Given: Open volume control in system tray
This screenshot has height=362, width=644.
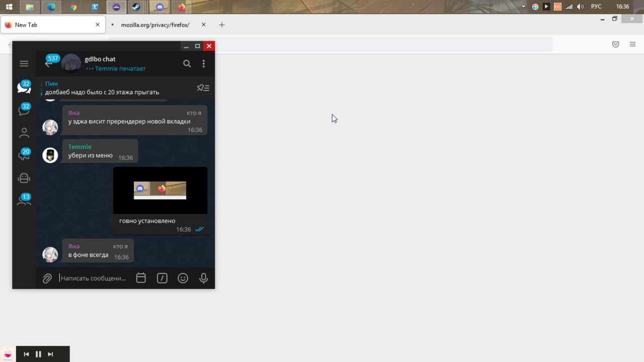Looking at the screenshot, I should pyautogui.click(x=580, y=7).
